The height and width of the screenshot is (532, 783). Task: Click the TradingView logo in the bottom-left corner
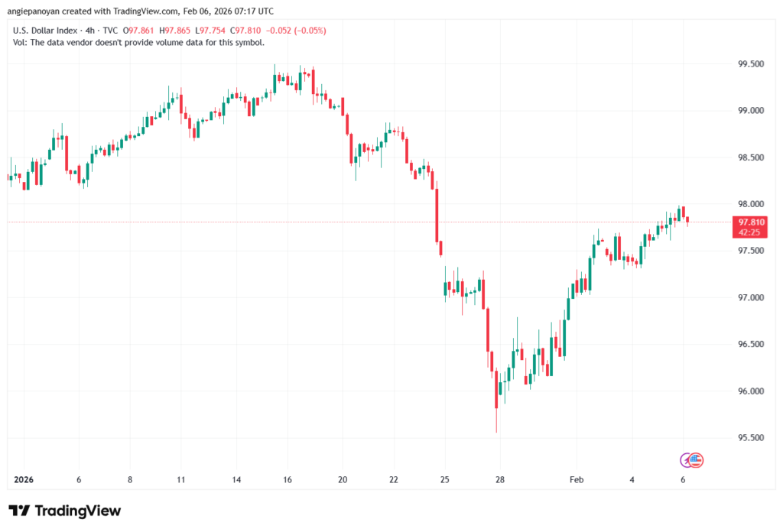tap(64, 511)
